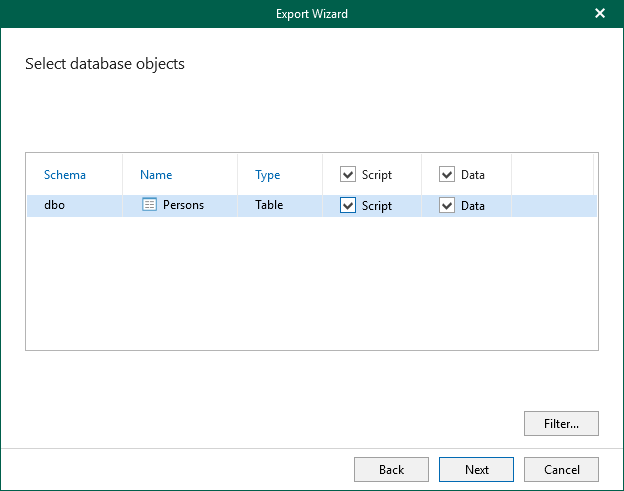Go Back to the previous wizard step
This screenshot has height=491, width=624.
(x=391, y=469)
